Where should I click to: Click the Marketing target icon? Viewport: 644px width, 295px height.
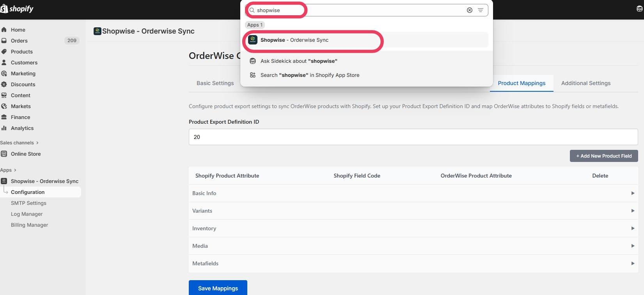coord(4,73)
